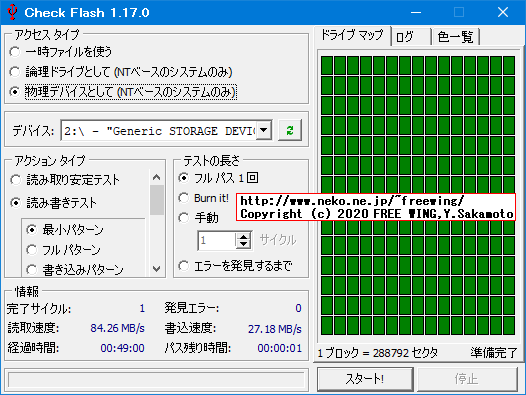Viewport: 526px width, 395px height.
Task: Minimize the Check Flash window
Action: [416, 12]
